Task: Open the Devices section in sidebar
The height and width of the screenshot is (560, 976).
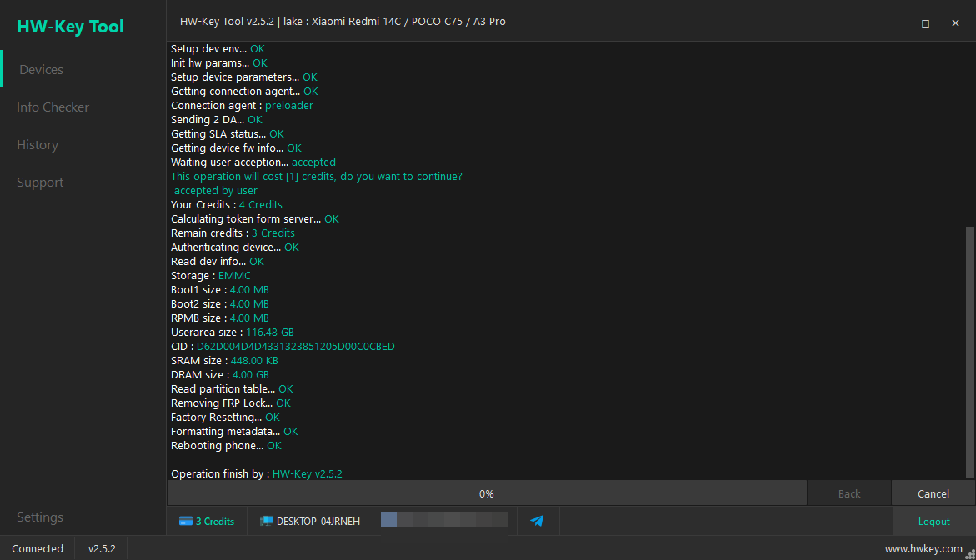Action: (41, 70)
